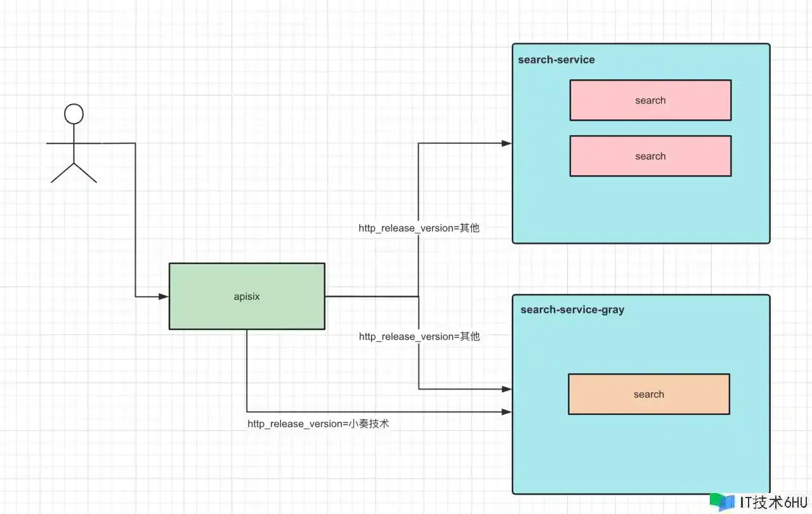Click the http_release_version=小秦技术 label
Viewport: 812px width, 514px height.
click(x=318, y=424)
